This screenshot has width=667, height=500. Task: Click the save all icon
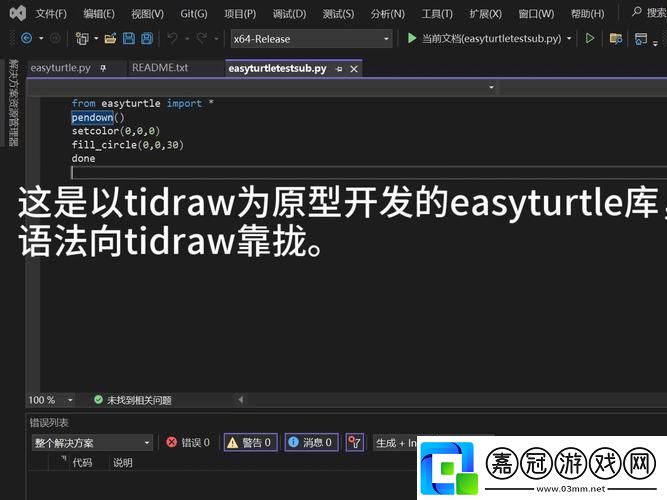[147, 39]
